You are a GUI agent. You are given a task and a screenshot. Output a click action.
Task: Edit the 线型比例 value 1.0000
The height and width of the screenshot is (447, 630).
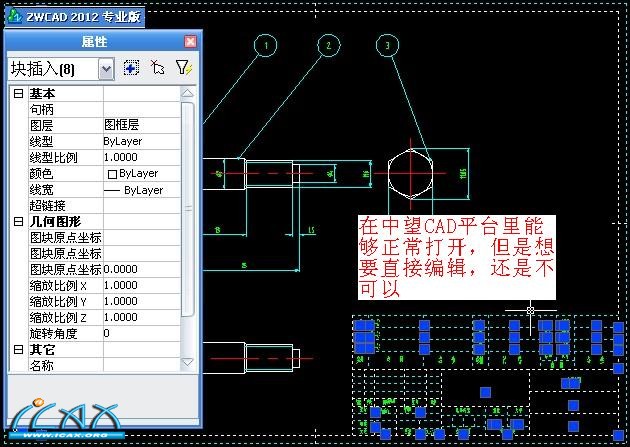tap(121, 157)
